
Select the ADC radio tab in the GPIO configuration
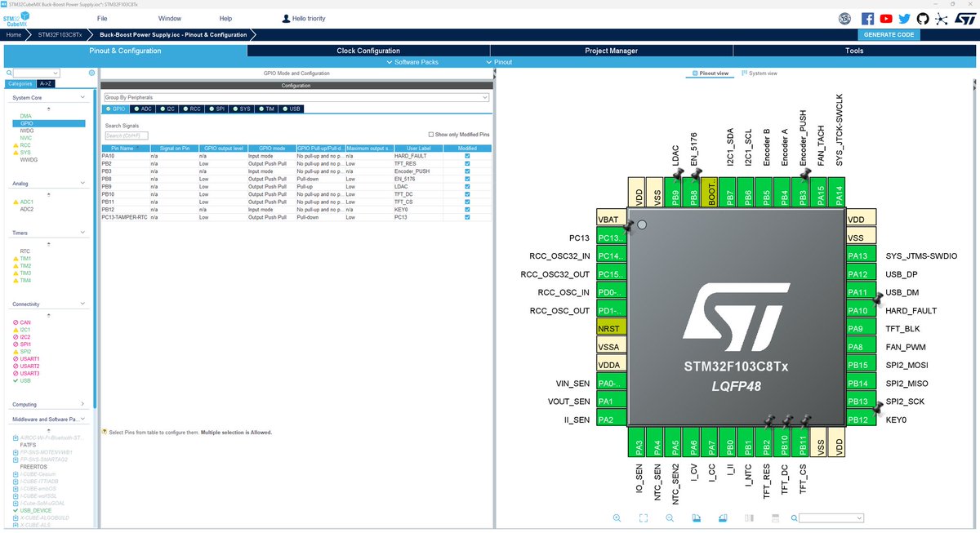pyautogui.click(x=142, y=109)
